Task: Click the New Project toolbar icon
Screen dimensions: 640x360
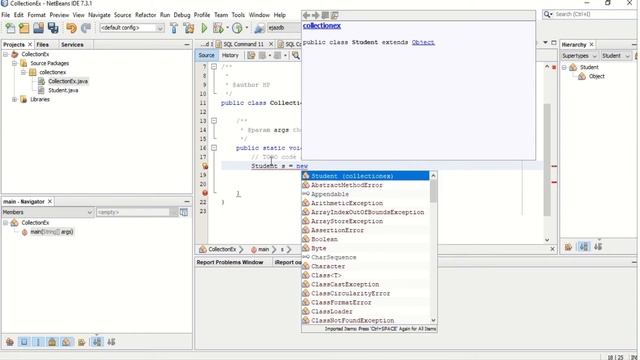Action: point(24,28)
